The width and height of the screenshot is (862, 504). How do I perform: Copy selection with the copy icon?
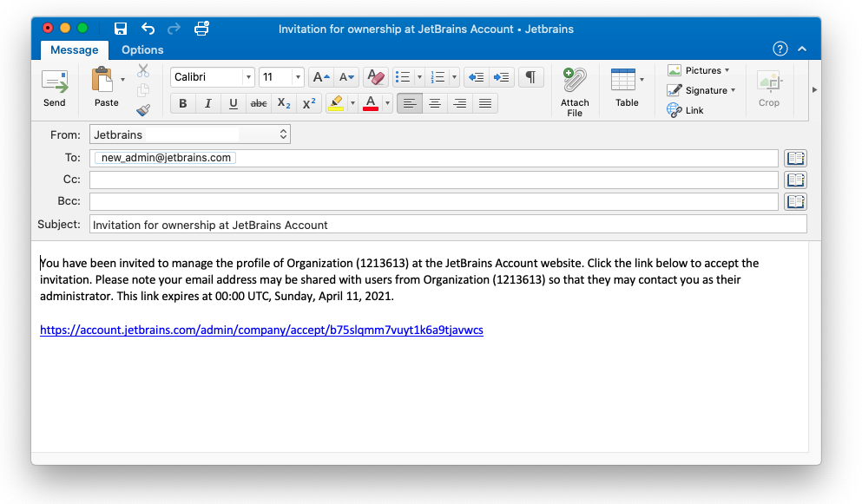click(x=143, y=90)
